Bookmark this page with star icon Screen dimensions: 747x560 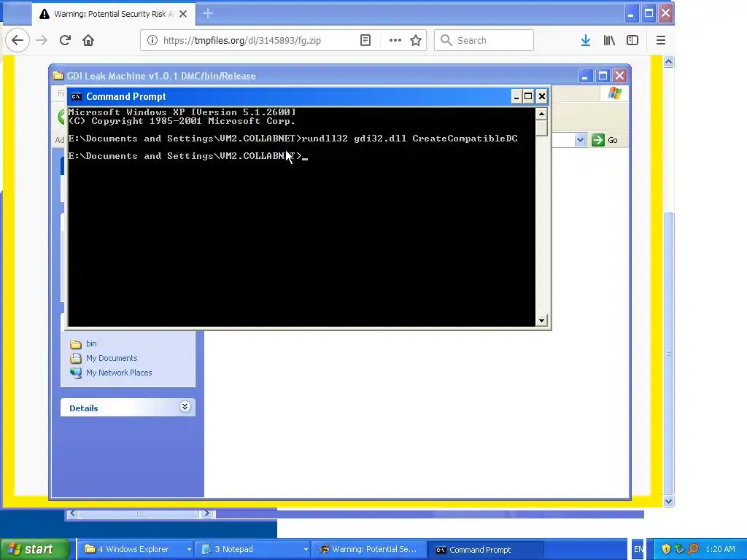[416, 41]
